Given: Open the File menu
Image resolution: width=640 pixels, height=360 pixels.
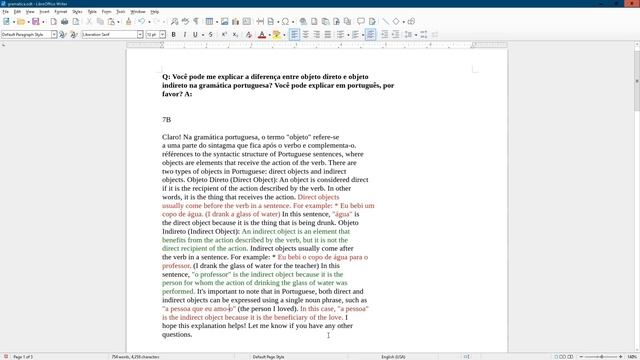Looking at the screenshot, I should click(x=5, y=12).
